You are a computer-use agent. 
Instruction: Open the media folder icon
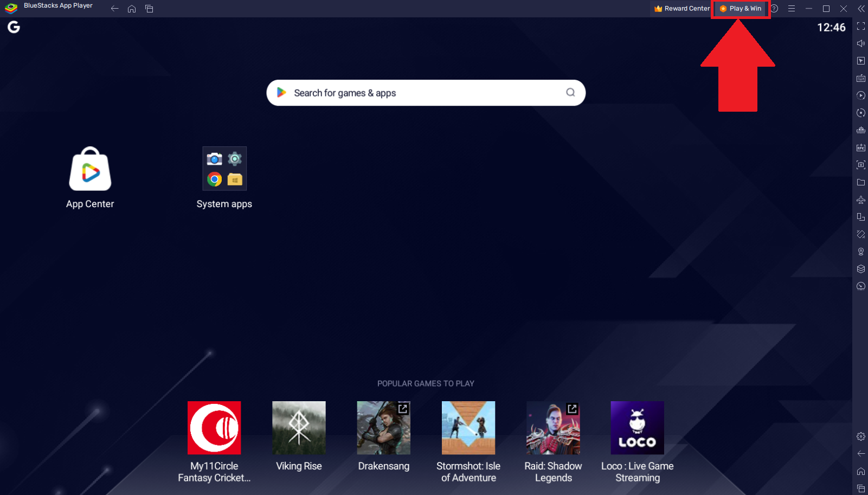tap(861, 182)
